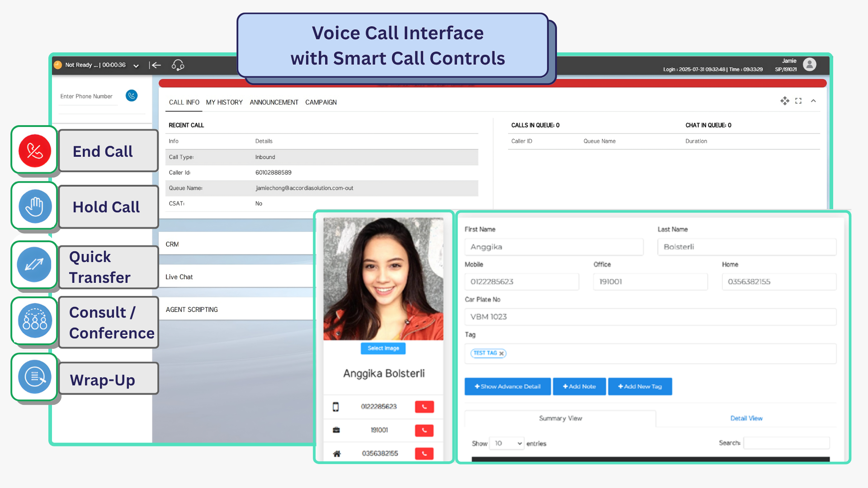The image size is (868, 488).
Task: Click the blue dial phone icon
Action: [x=132, y=96]
